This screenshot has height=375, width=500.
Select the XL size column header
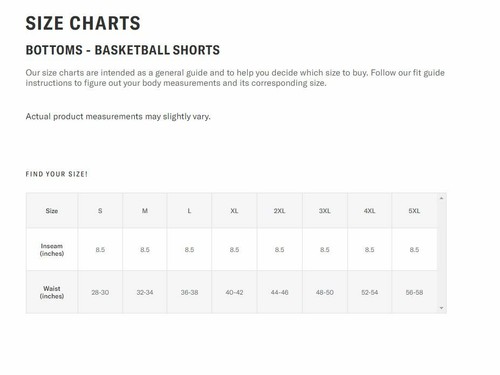coord(234,211)
